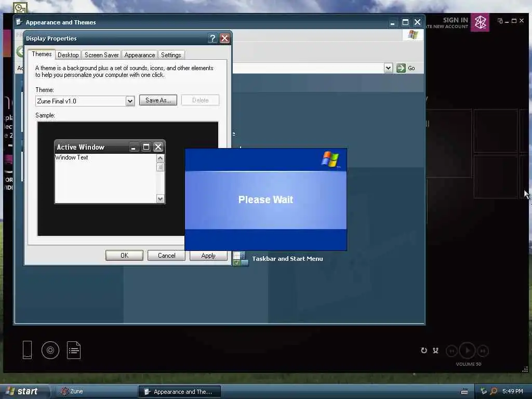Click the keyboard icon in system tray
Viewport: 532px width, 399px height.
(464, 392)
